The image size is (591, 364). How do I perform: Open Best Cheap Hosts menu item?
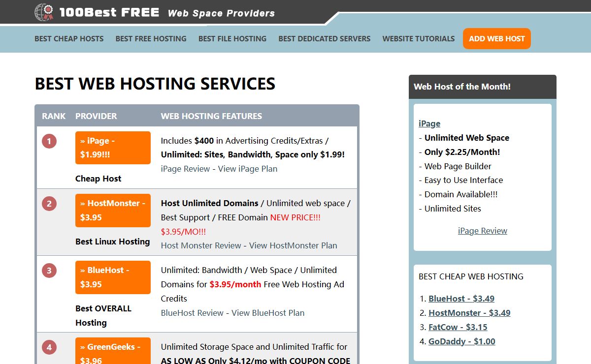point(69,38)
